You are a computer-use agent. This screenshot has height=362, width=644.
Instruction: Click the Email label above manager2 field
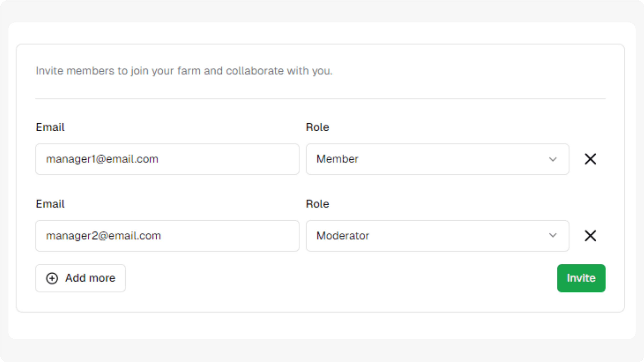click(50, 204)
